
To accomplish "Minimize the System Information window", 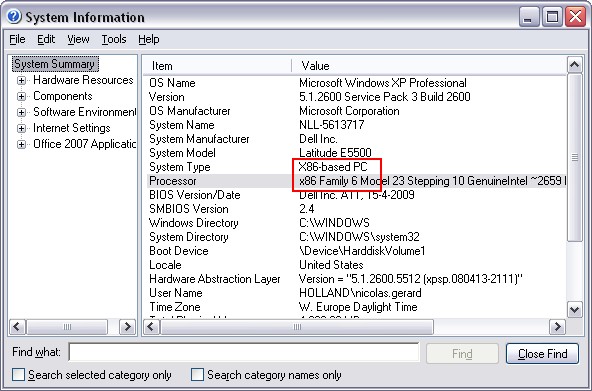I will click(x=529, y=17).
